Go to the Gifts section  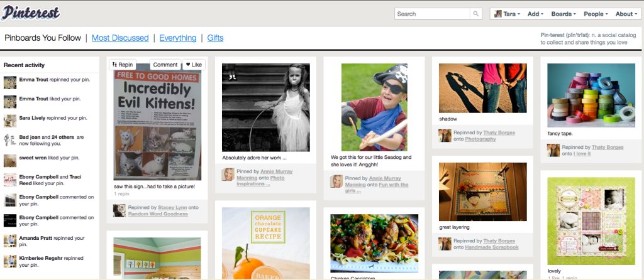click(x=215, y=38)
